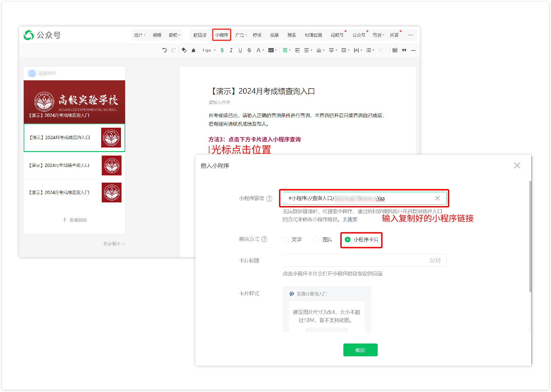Click the 视频 toolbar item
The image size is (551, 392).
point(157,35)
